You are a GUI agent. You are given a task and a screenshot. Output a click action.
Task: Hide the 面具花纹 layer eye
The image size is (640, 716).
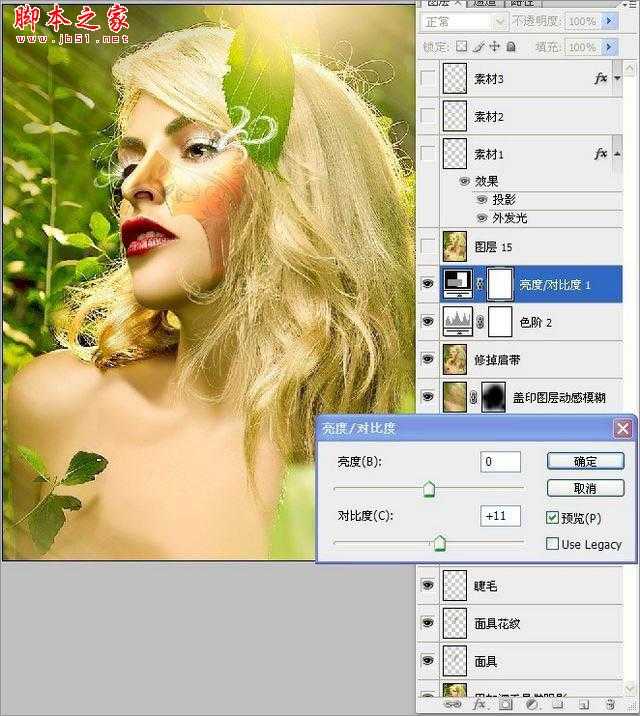428,623
